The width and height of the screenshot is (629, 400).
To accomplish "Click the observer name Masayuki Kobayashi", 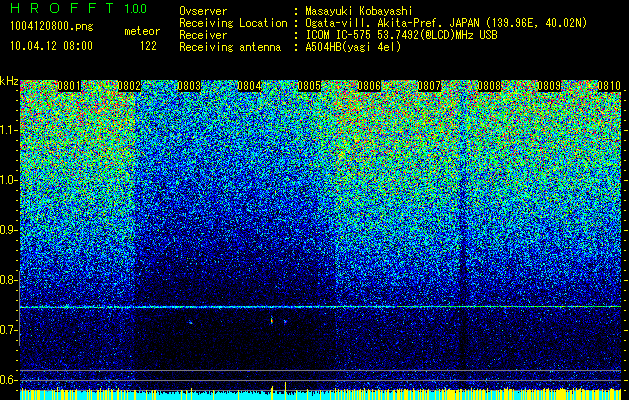I will pos(359,11).
